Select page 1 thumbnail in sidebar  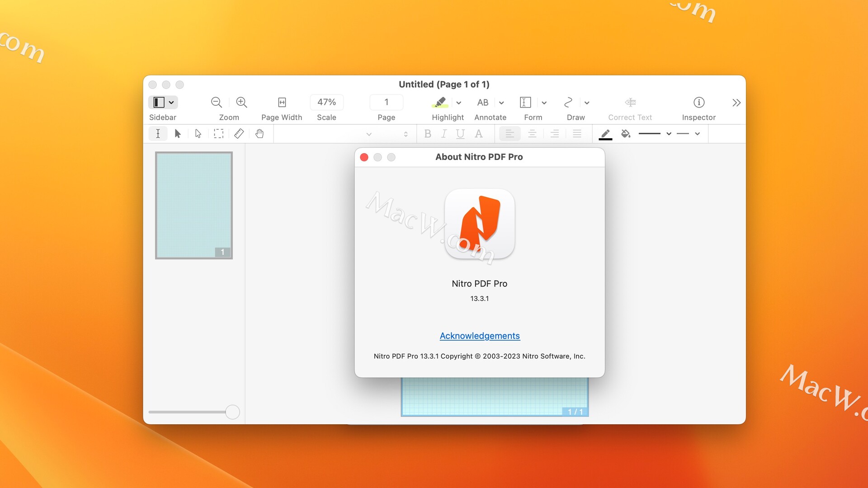194,205
